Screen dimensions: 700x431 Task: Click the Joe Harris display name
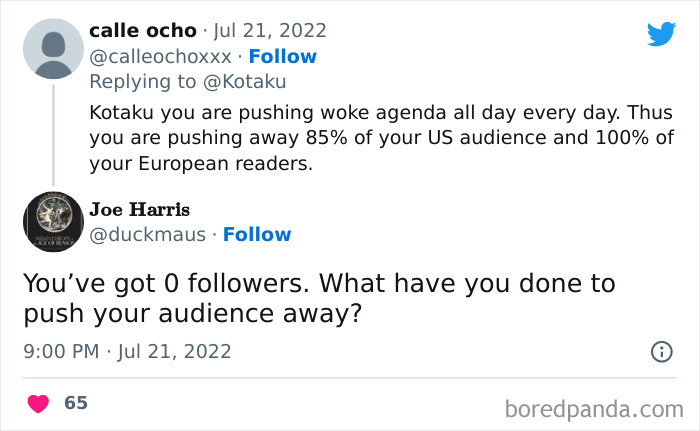coord(139,209)
